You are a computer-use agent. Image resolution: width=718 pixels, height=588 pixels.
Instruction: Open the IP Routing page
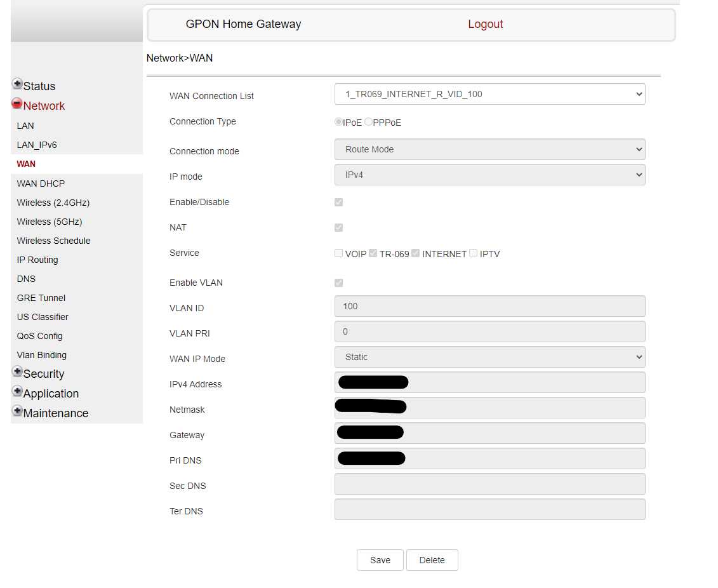pos(37,260)
